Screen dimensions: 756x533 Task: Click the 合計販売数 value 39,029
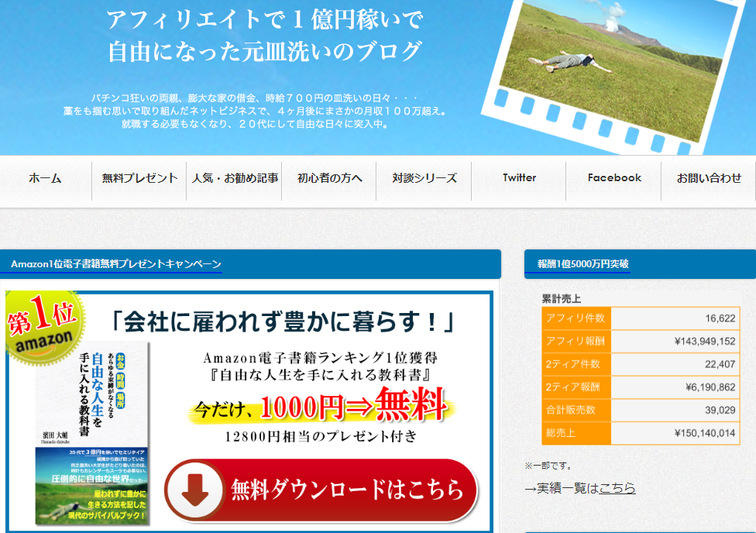pyautogui.click(x=720, y=410)
